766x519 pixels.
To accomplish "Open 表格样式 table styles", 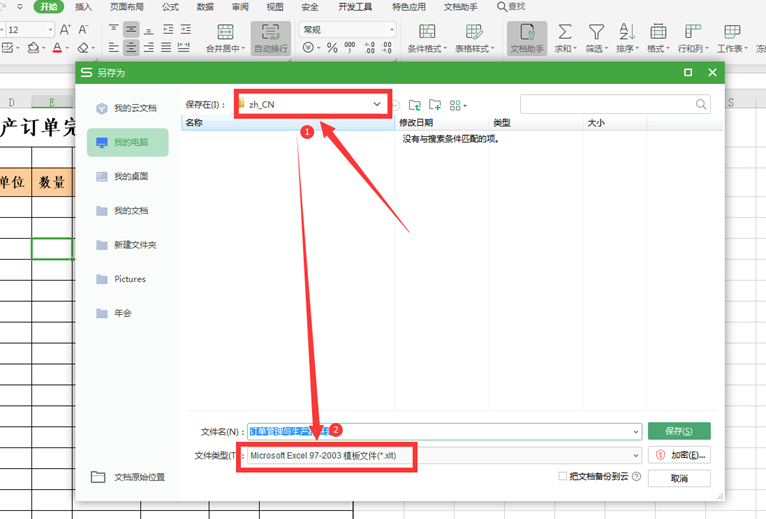I will pos(474,38).
